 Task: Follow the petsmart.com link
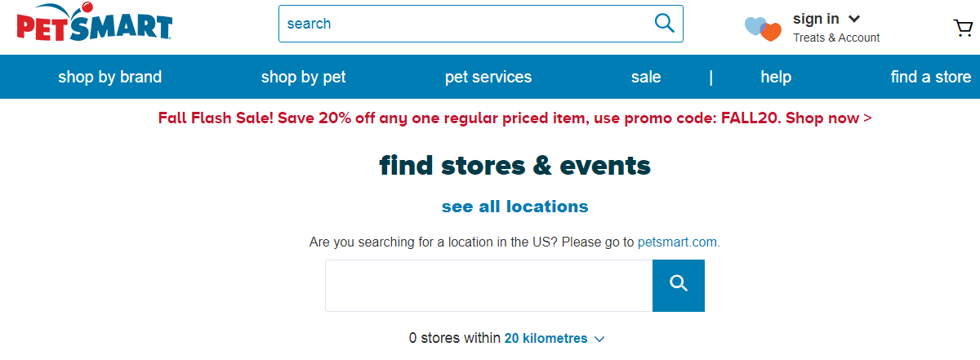click(678, 242)
